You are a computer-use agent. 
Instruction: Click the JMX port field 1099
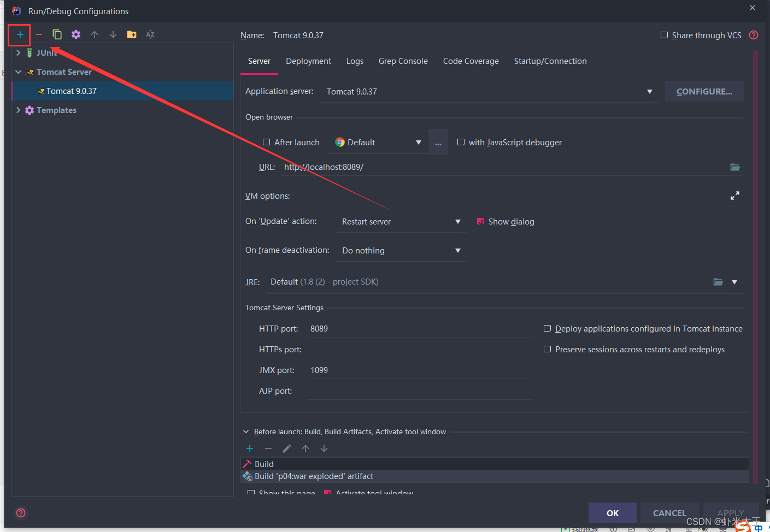click(420, 370)
